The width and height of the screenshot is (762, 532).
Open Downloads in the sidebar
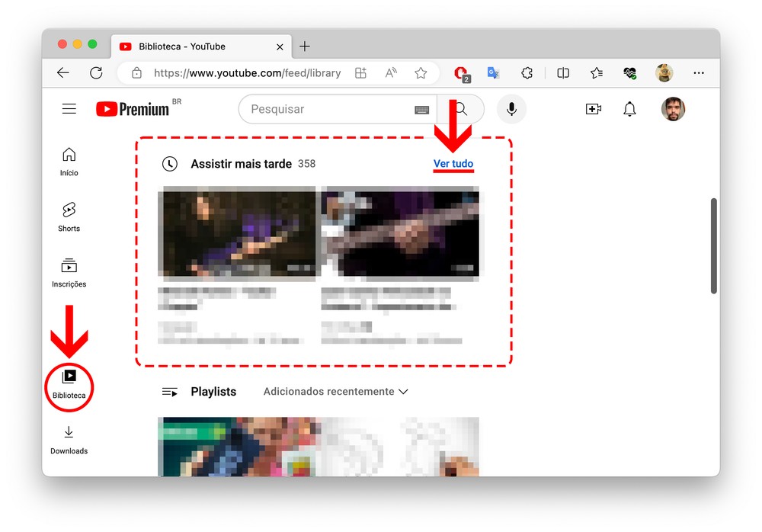click(x=69, y=440)
